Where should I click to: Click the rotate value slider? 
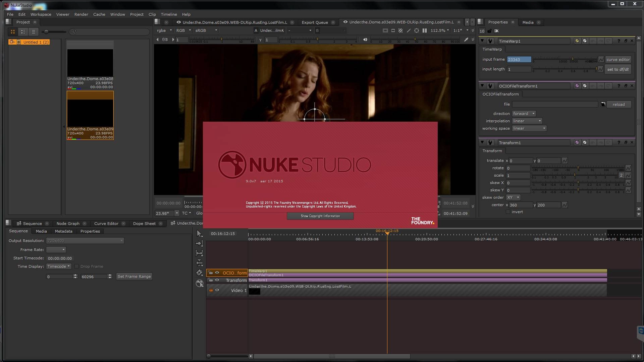578,167
